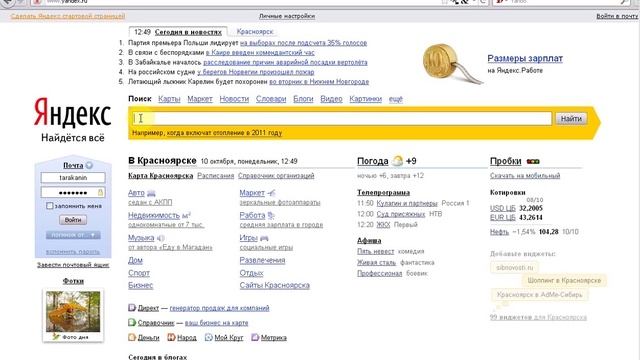Image resolution: width=640 pixels, height=360 pixels.
Task: Open the Погода link
Action: point(372,161)
